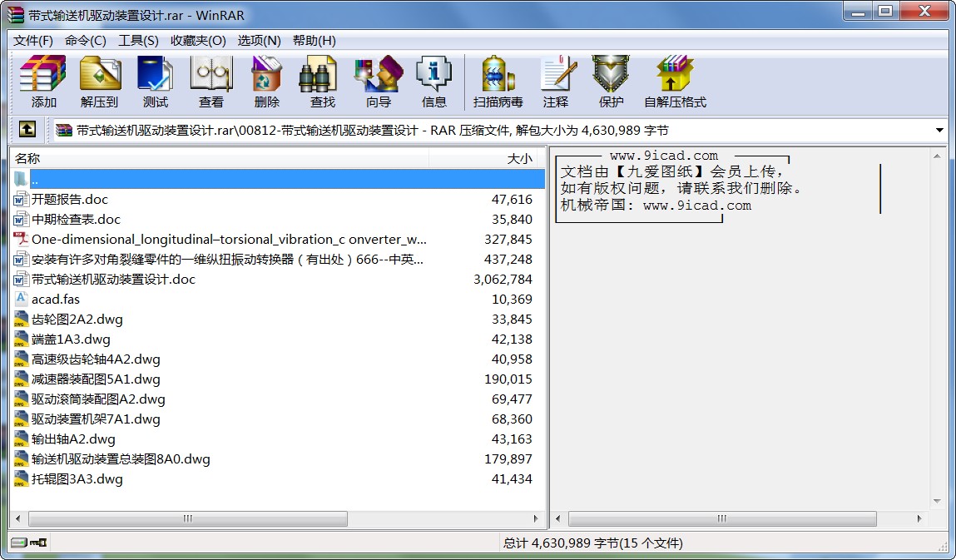Click the DWG icon beside 托辊图3A3.dwg

[x=21, y=478]
